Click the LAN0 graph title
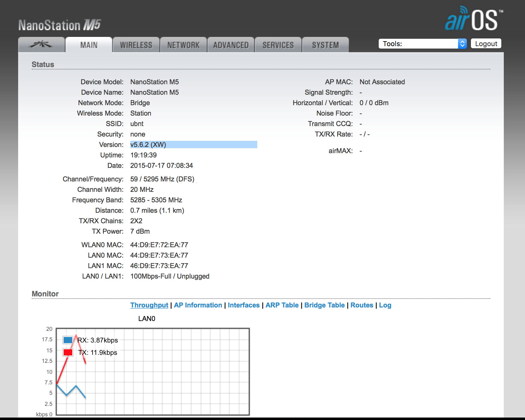Image resolution: width=525 pixels, height=420 pixels. [147, 319]
